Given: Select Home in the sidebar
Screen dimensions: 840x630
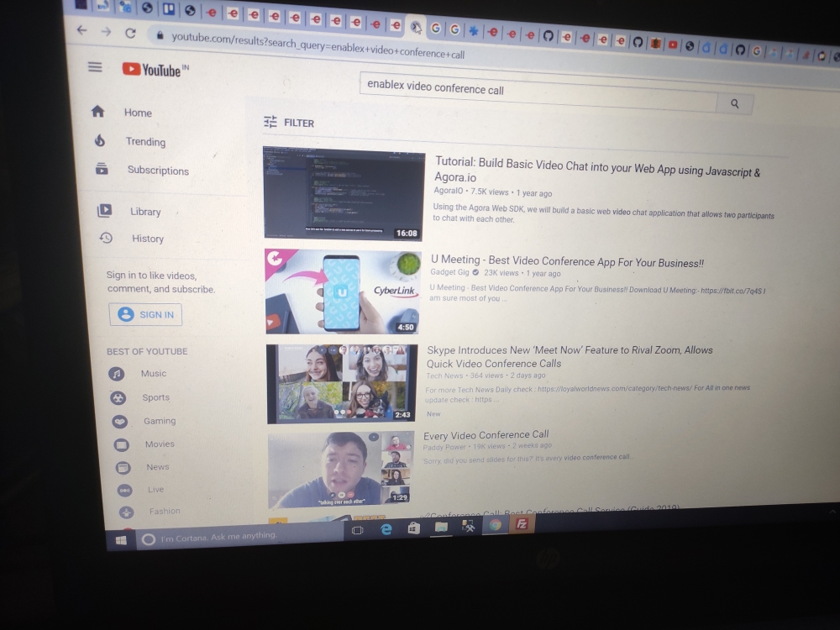Looking at the screenshot, I should (138, 113).
